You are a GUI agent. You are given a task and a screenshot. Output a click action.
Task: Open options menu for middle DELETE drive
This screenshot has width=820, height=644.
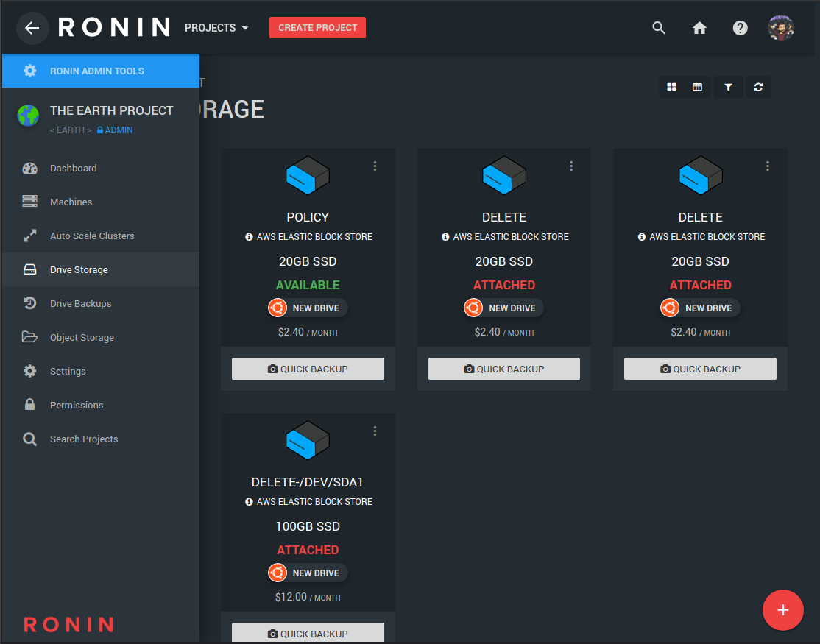571,166
